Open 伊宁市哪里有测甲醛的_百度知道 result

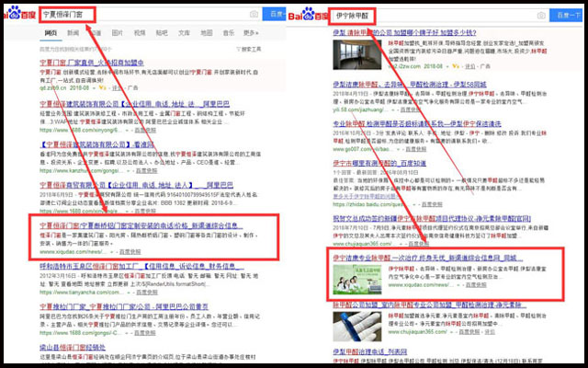379,164
